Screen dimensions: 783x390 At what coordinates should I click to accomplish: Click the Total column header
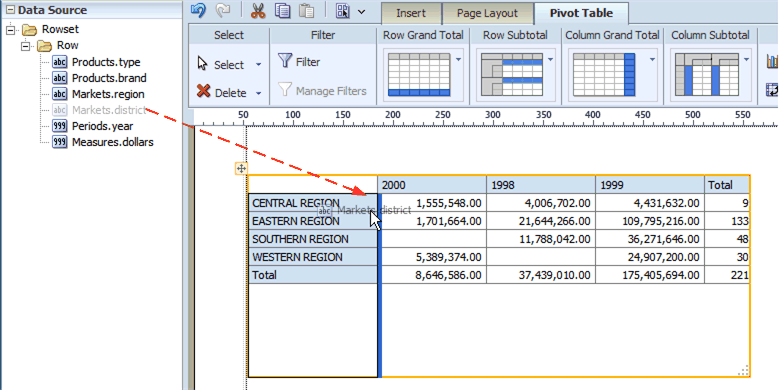coord(727,185)
